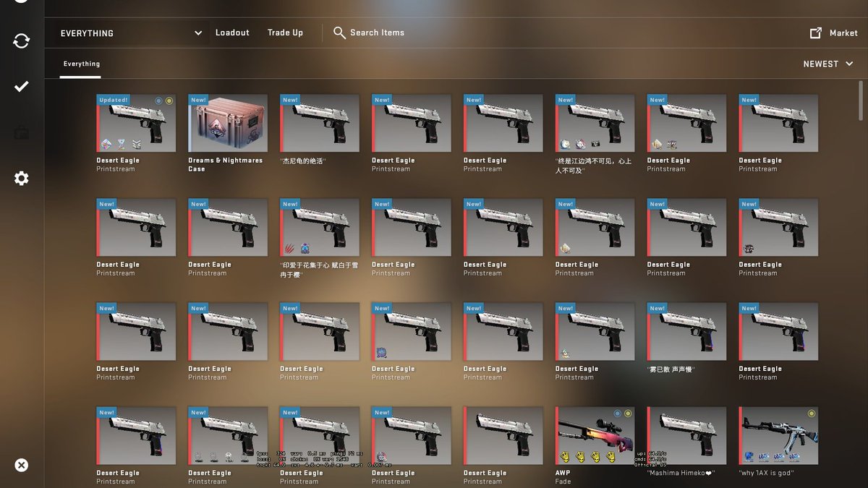Click the search magnifier icon

point(339,33)
